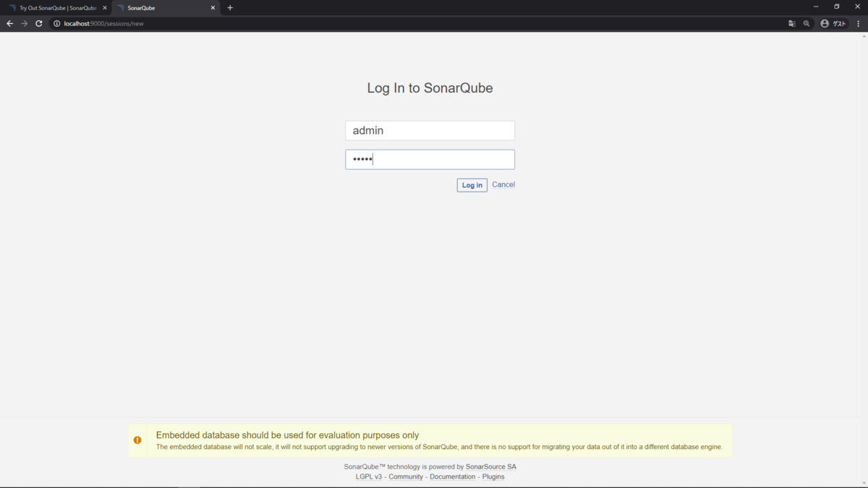The image size is (868, 488).
Task: Click the browser back arrow
Action: pos(10,23)
